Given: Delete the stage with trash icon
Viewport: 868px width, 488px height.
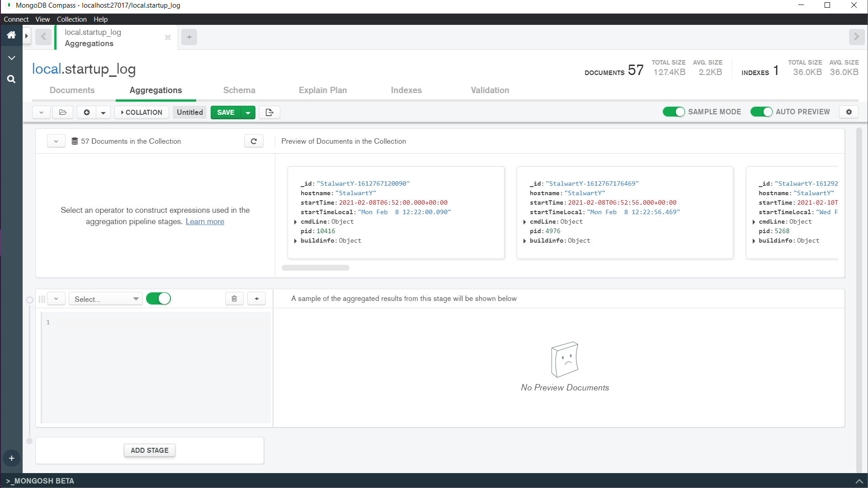Looking at the screenshot, I should coord(234,299).
